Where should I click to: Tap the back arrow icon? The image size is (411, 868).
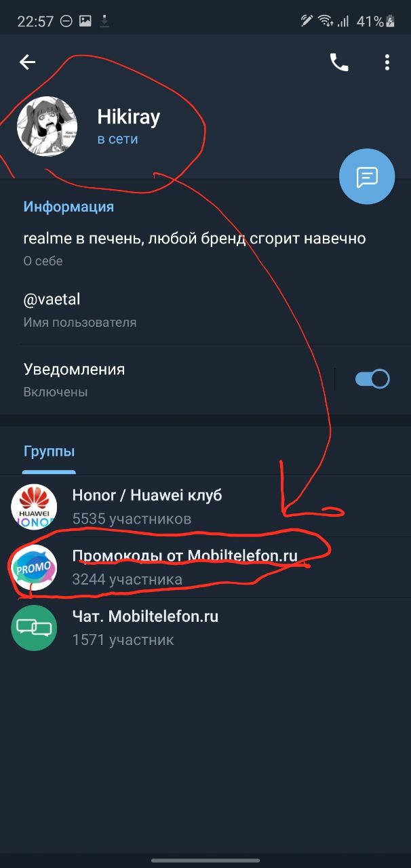click(x=27, y=62)
